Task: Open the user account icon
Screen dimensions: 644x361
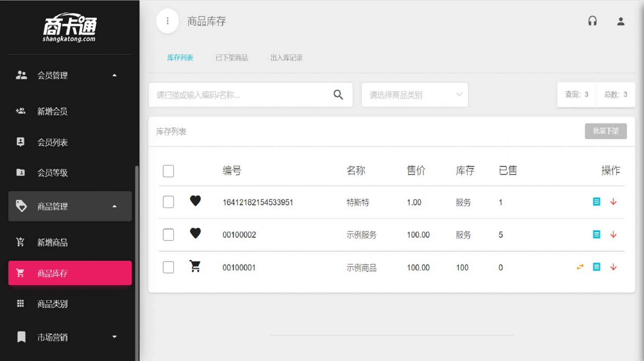Action: pos(621,21)
